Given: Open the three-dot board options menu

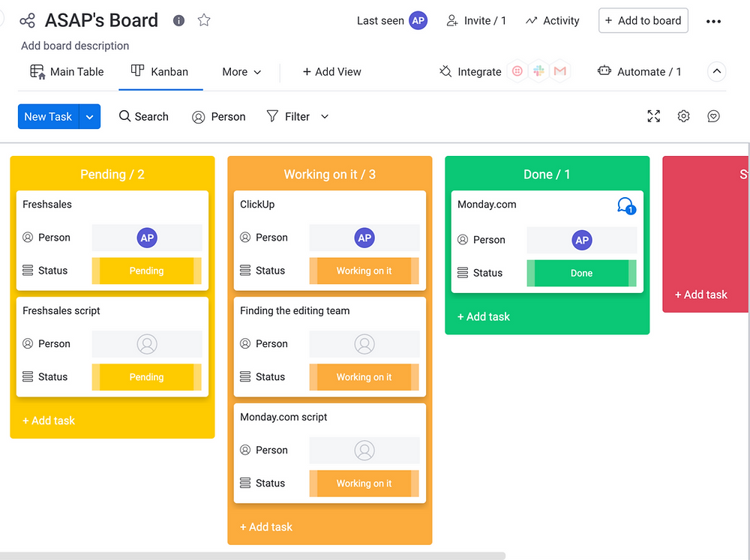Looking at the screenshot, I should [x=713, y=21].
